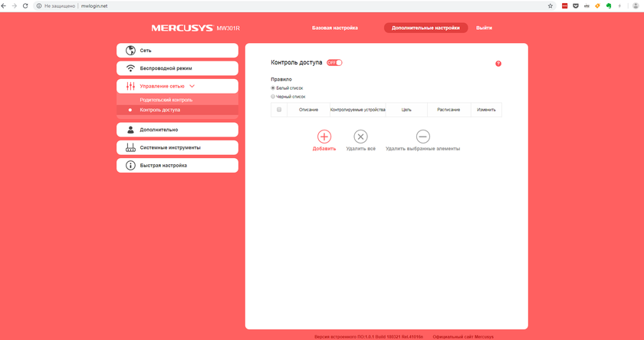Open the red question mark help icon
Viewport: 644px width, 340px height.
pyautogui.click(x=498, y=64)
